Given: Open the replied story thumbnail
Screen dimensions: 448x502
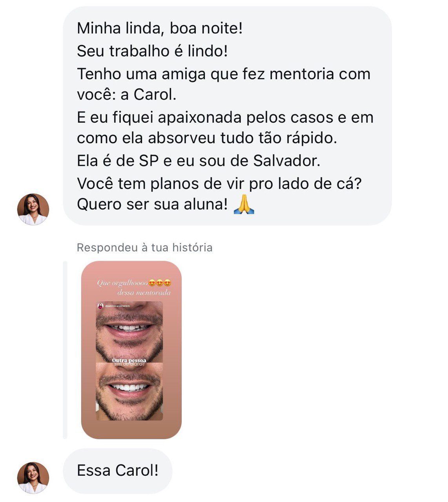Looking at the screenshot, I should [131, 350].
